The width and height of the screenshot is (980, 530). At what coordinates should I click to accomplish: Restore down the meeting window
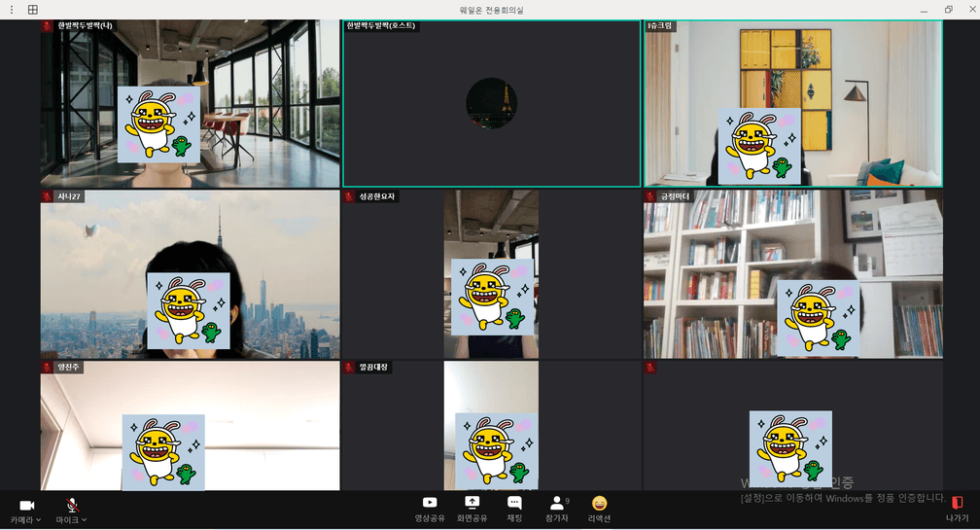point(949,10)
